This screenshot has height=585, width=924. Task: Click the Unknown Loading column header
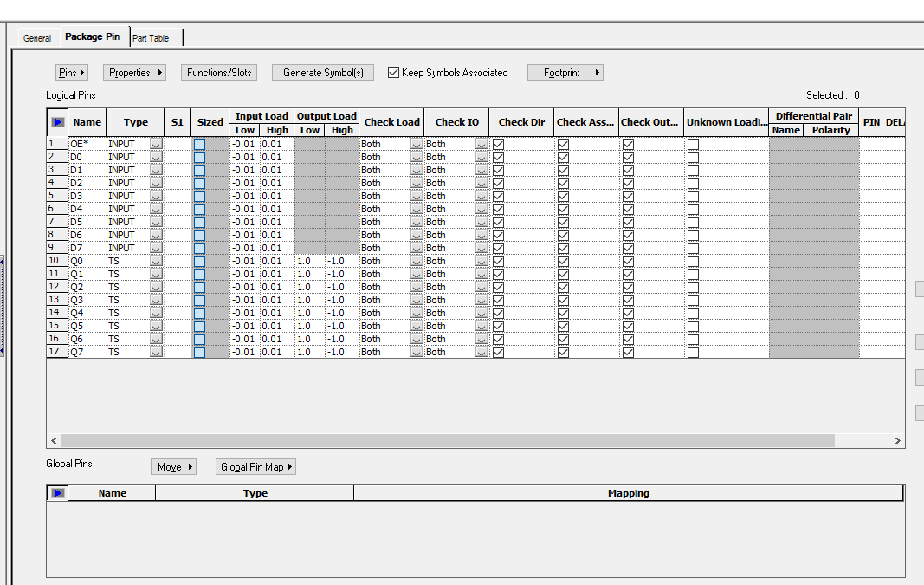(x=726, y=122)
